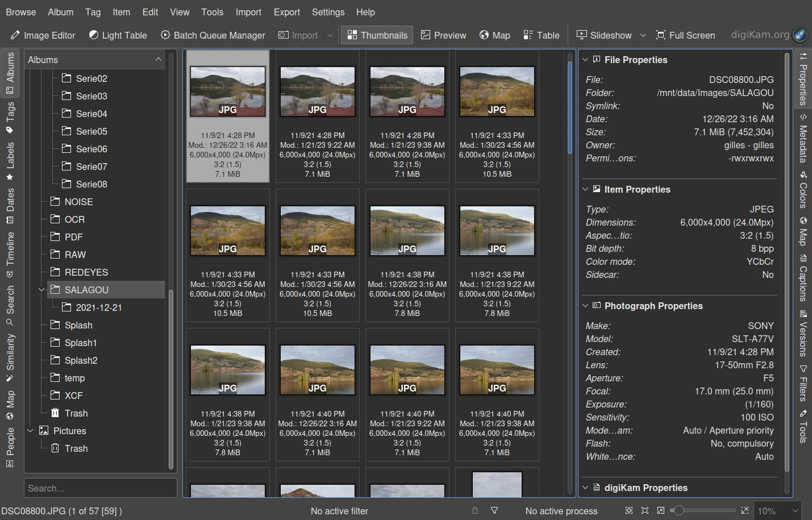Switch to Map view in toolbar

[494, 35]
